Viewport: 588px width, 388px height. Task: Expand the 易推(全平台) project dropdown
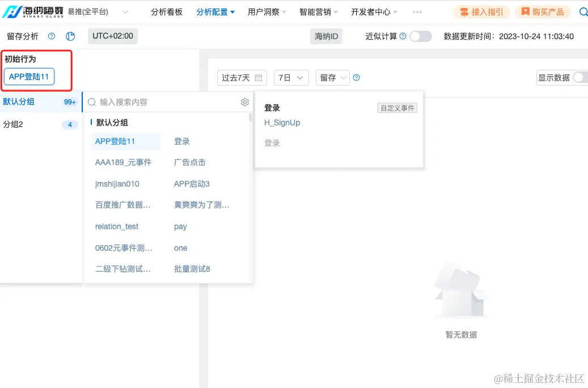click(x=125, y=12)
